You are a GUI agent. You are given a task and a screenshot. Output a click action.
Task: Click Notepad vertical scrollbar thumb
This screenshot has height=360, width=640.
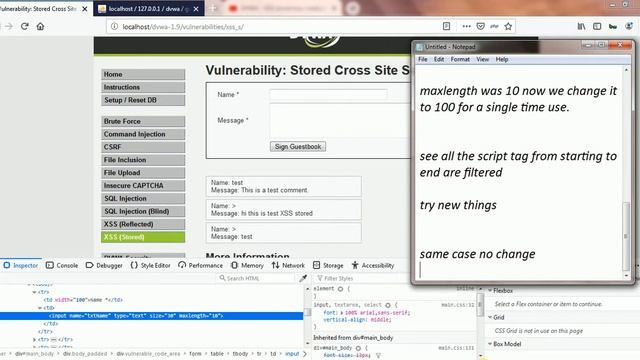[627, 236]
